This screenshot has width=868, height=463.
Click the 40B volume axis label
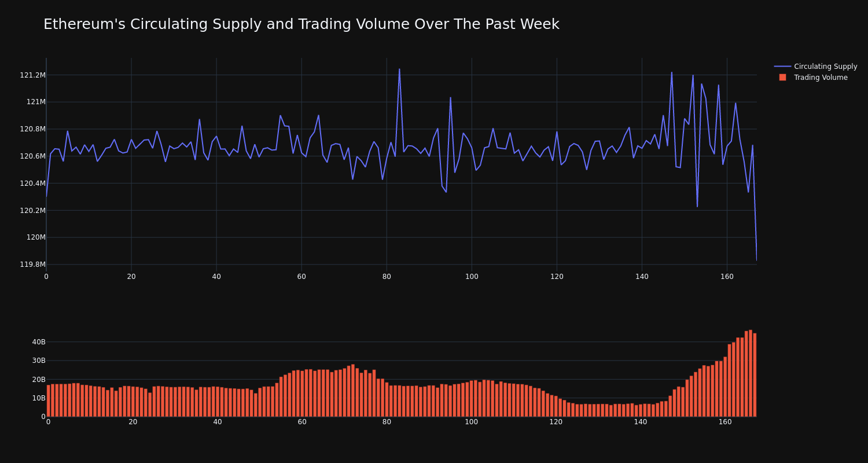[x=39, y=342]
